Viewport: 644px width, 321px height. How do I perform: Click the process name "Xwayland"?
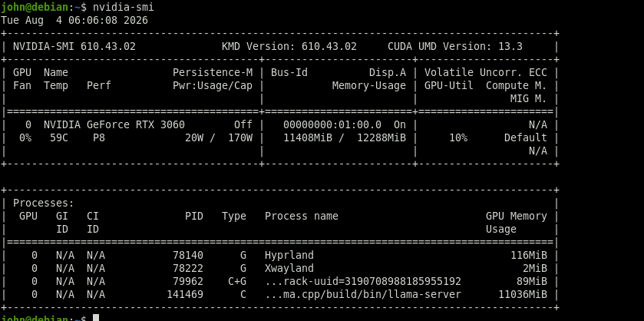pyautogui.click(x=289, y=269)
